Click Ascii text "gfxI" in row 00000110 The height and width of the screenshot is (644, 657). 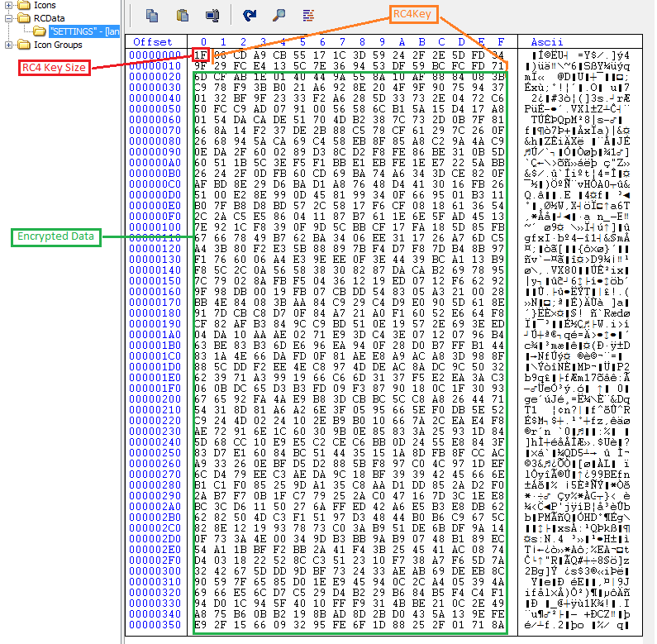coord(538,238)
